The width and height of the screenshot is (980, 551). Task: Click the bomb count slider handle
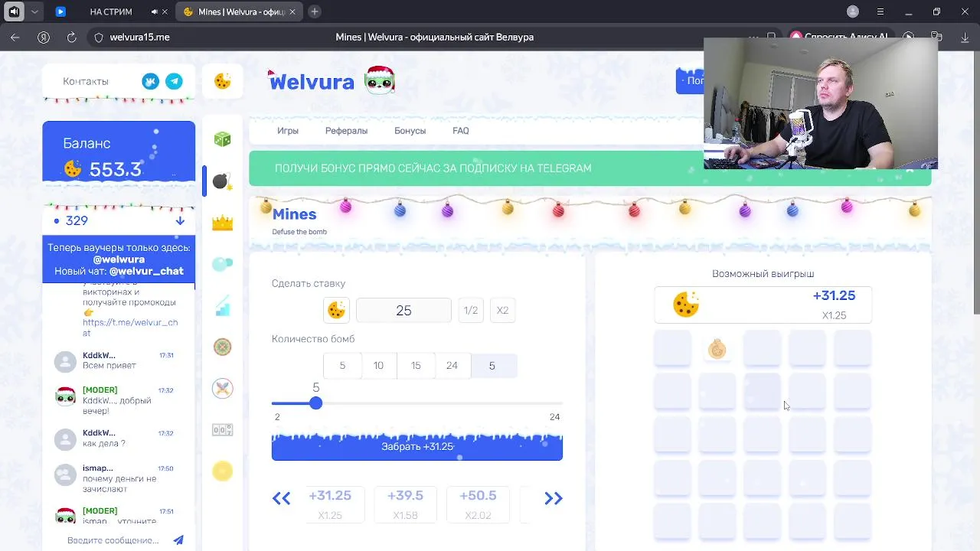pos(316,403)
